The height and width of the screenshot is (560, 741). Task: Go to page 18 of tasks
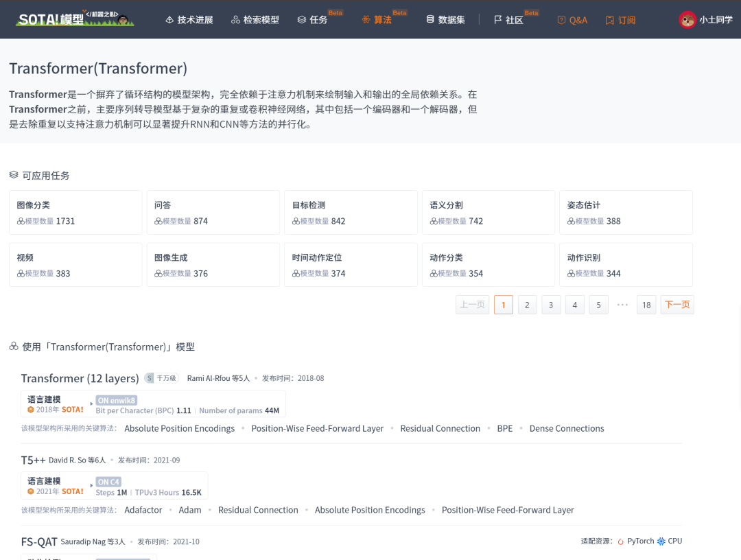[x=646, y=304]
